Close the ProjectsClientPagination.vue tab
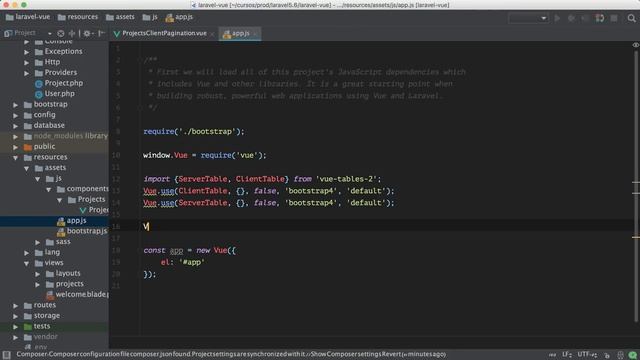Screen dimensions: 640x360 [212, 34]
